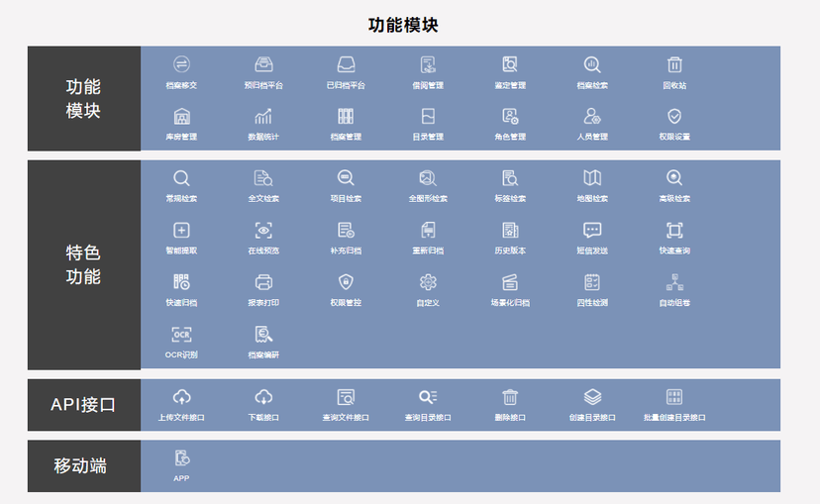The width and height of the screenshot is (820, 504).
Task: Select the 自动组卷 hierarchy icon
Action: [674, 282]
